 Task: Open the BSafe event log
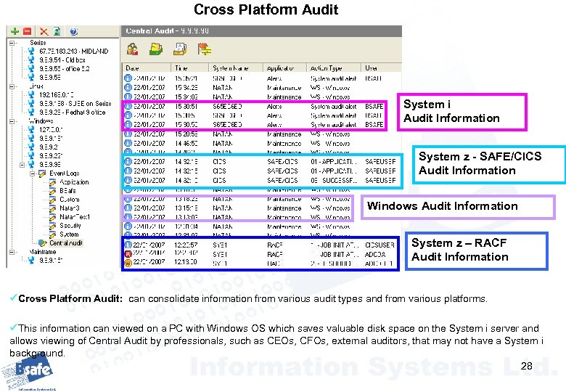(x=67, y=191)
